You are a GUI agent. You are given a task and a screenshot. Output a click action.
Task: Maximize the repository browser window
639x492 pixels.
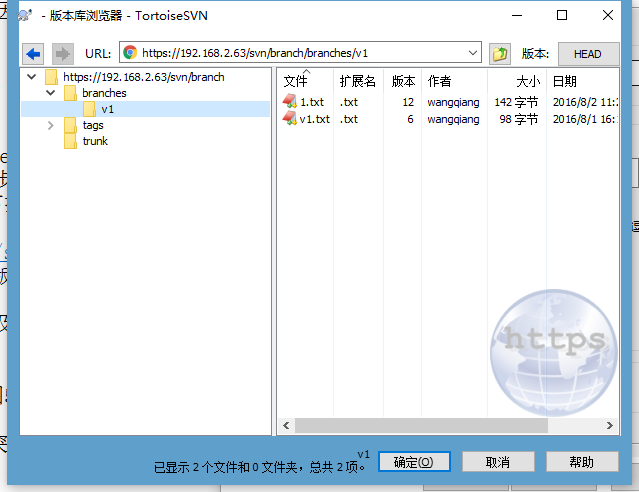tap(562, 15)
